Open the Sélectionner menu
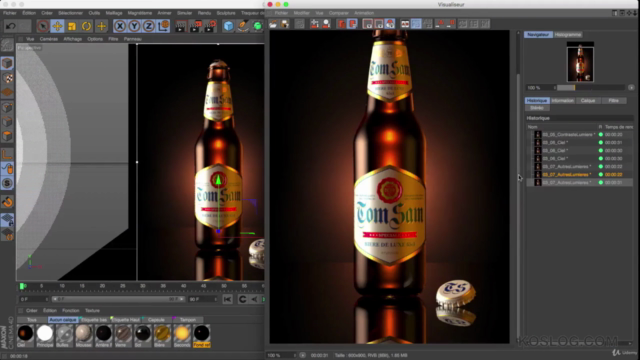 70,13
